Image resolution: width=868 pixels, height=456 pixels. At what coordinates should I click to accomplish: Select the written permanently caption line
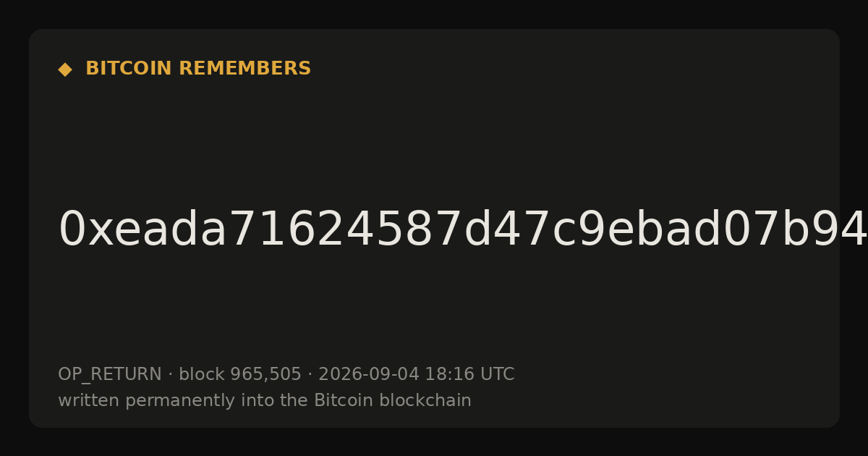click(265, 400)
